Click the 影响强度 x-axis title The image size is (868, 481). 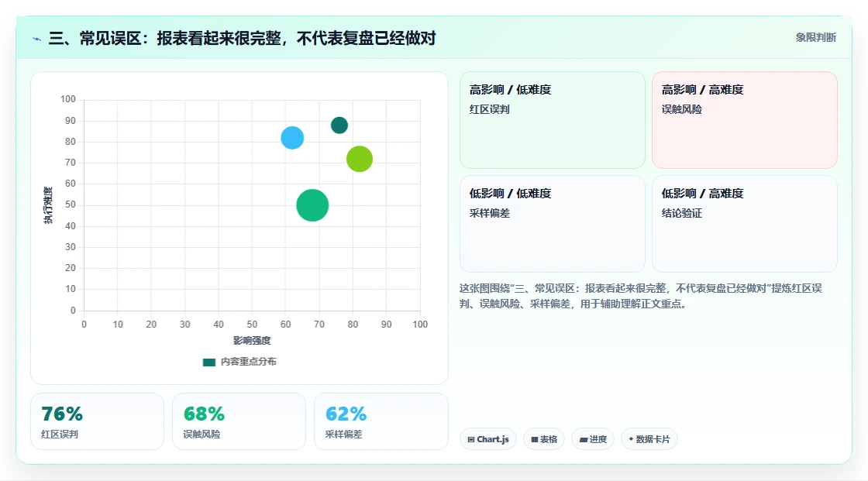point(252,340)
